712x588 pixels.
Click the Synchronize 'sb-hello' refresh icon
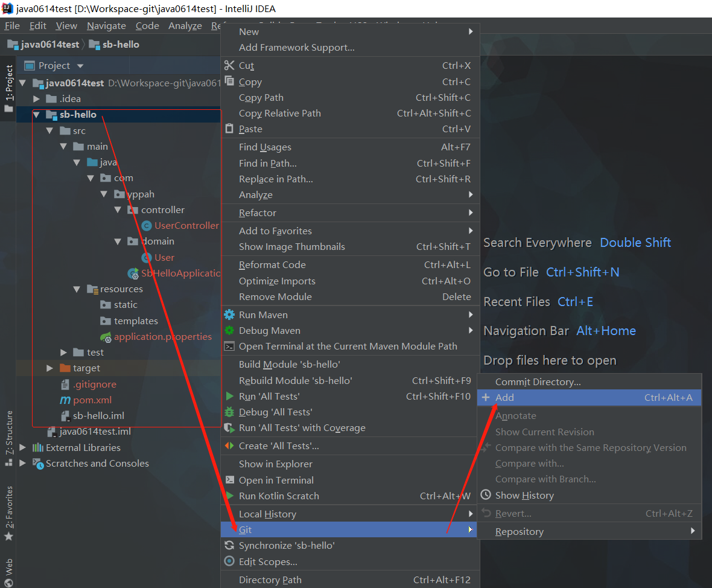point(229,546)
